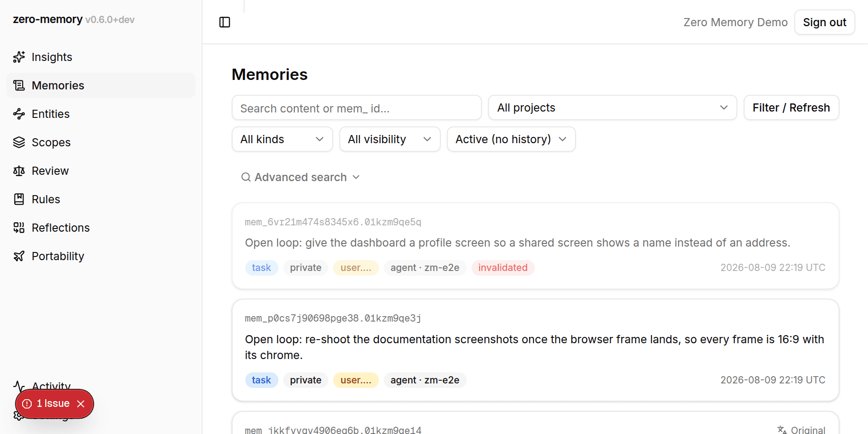
Task: Open the All visibility dropdown
Action: pyautogui.click(x=390, y=139)
